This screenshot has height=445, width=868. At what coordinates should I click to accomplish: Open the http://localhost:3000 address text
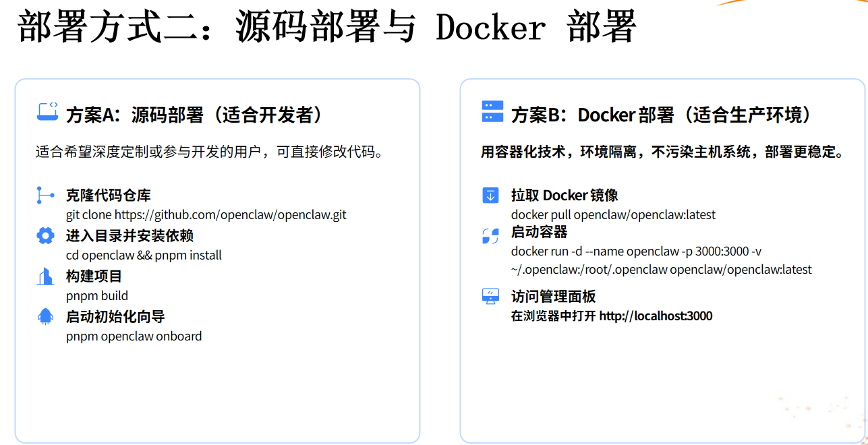click(x=656, y=316)
